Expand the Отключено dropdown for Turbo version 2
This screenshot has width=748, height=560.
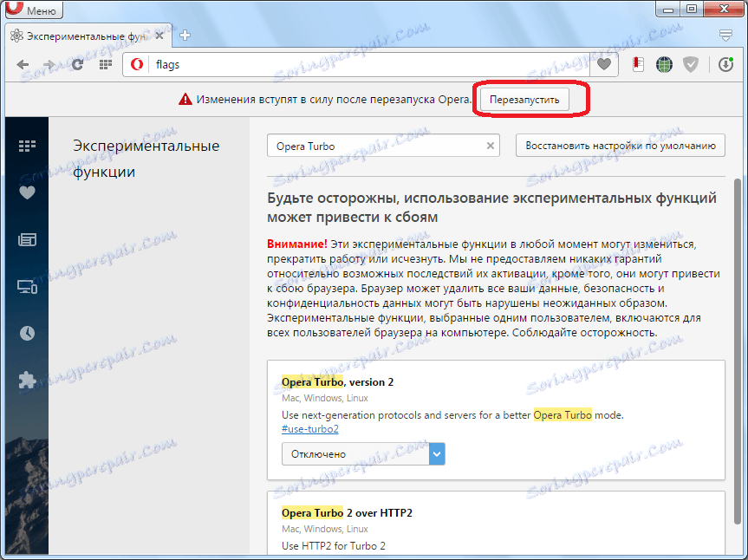coord(363,454)
